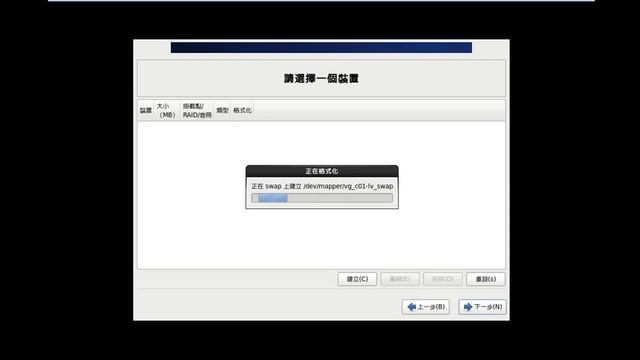Viewport: 640px width, 360px height.
Task: Click the 裝置 column header
Action: click(146, 111)
